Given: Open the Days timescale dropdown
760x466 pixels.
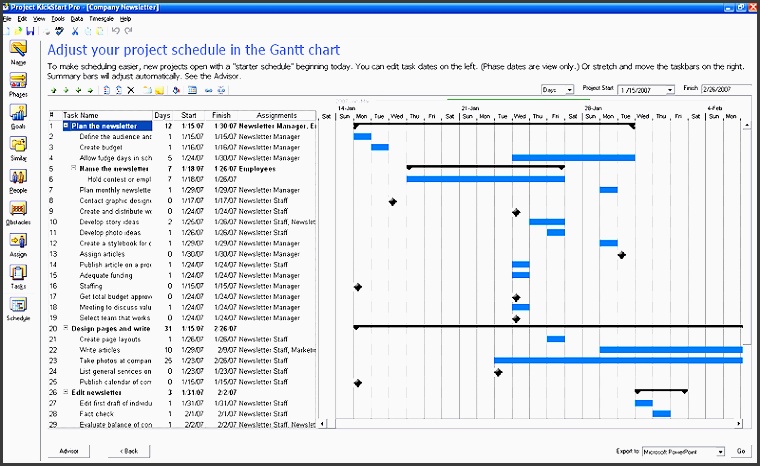Looking at the screenshot, I should pyautogui.click(x=570, y=90).
